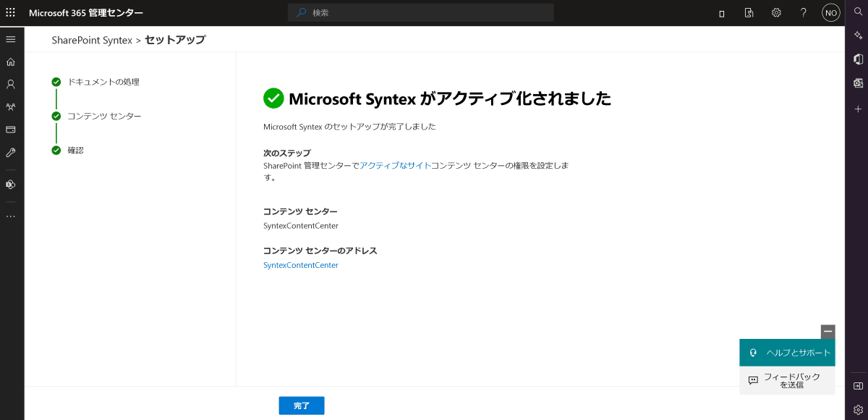
Task: Open Copilot sparkle icon in browser sidebar
Action: [859, 35]
